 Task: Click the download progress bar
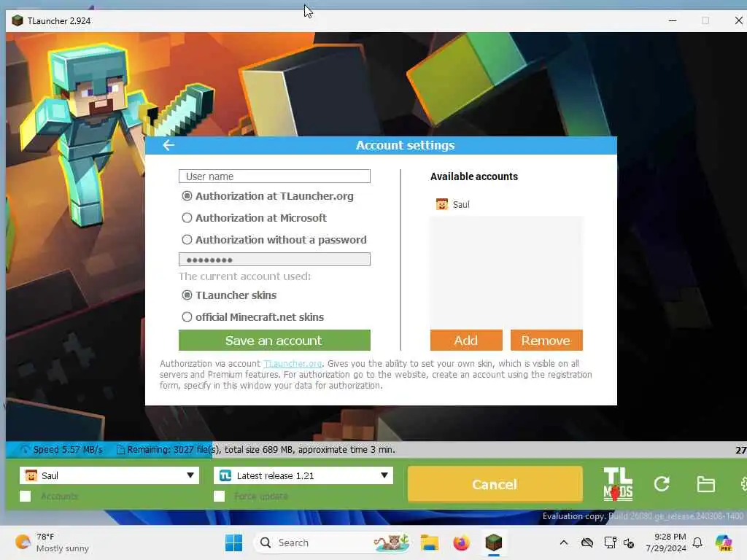(x=376, y=449)
